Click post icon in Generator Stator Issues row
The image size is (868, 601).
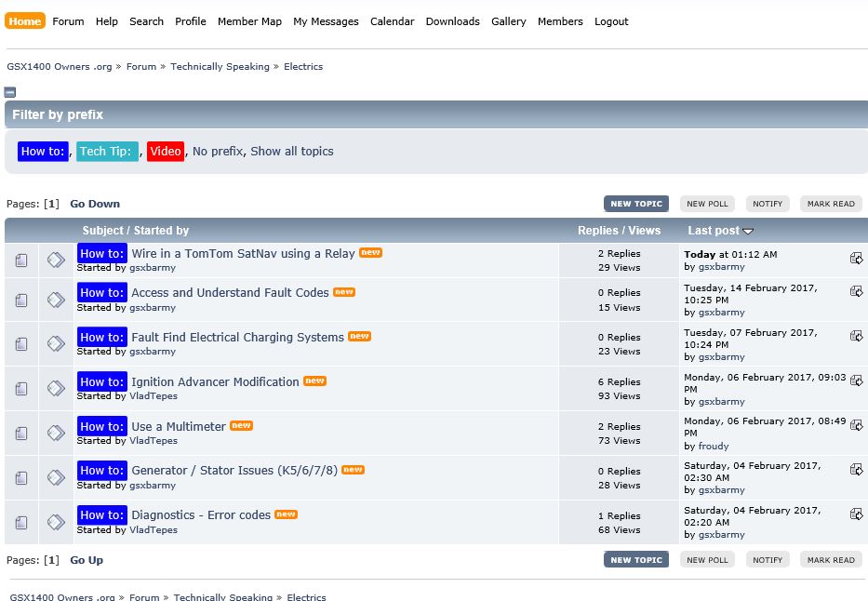coord(56,477)
